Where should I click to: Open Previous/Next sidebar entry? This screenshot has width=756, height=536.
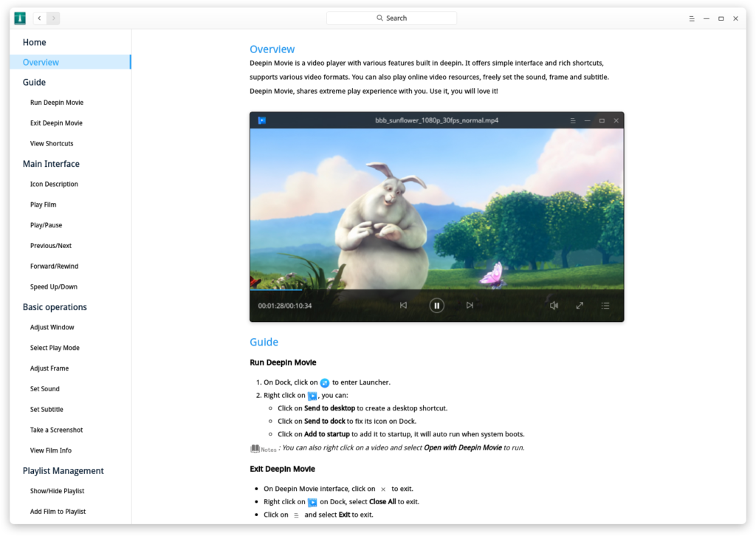click(51, 246)
